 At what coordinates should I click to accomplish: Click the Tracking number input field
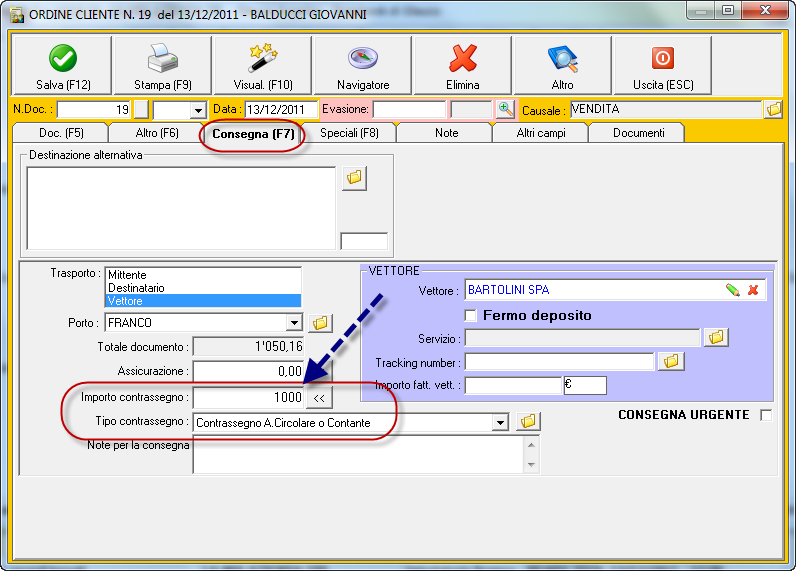[x=559, y=362]
